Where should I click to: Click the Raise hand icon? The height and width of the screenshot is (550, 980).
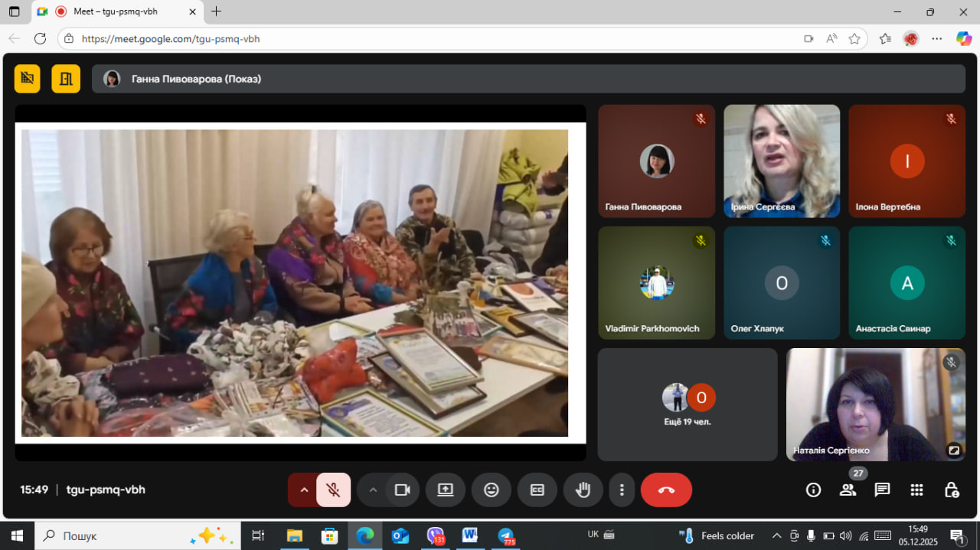pos(583,490)
